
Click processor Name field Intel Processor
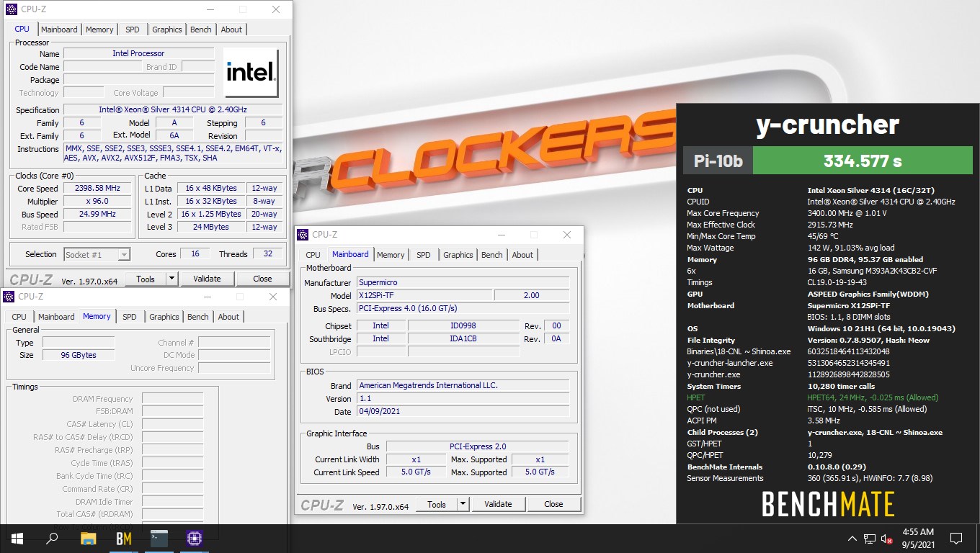click(138, 53)
